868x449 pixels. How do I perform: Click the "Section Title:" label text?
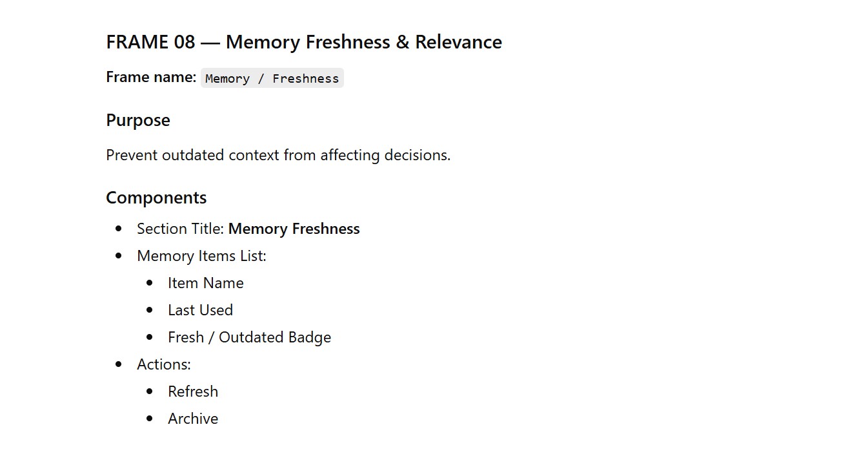click(x=181, y=229)
